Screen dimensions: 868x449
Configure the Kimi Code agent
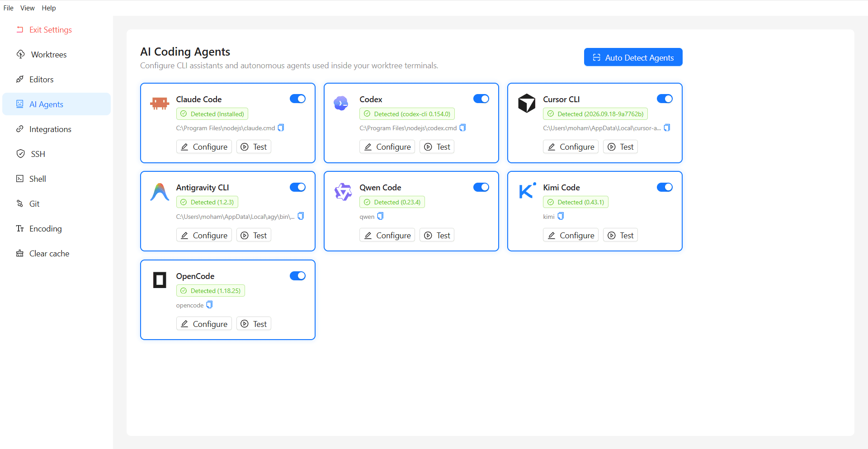571,235
